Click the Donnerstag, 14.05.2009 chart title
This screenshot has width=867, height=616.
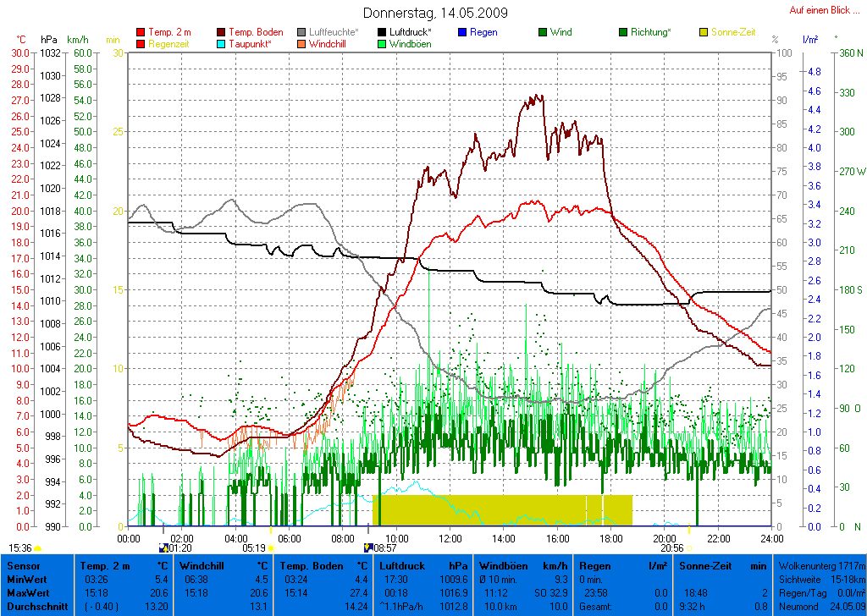pyautogui.click(x=435, y=13)
